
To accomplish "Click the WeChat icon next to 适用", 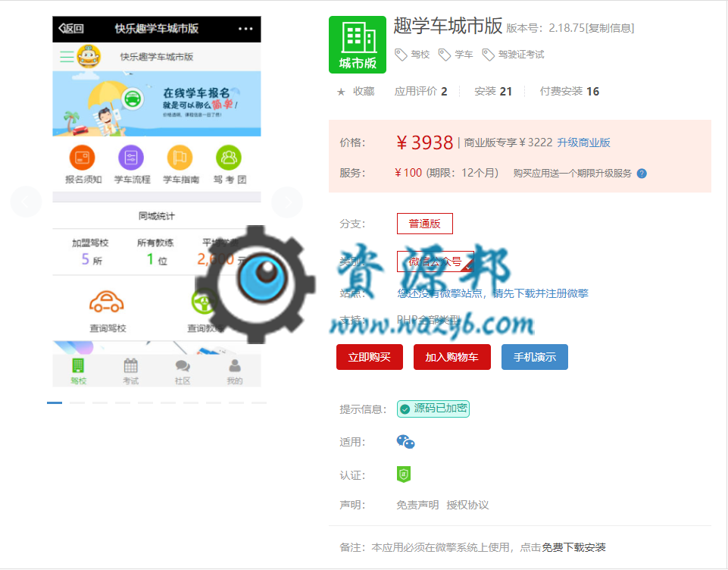I will tap(405, 442).
